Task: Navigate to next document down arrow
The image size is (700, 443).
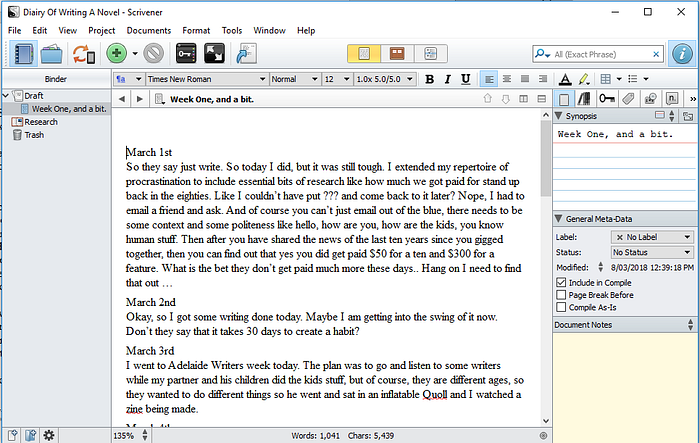Action: [505, 99]
